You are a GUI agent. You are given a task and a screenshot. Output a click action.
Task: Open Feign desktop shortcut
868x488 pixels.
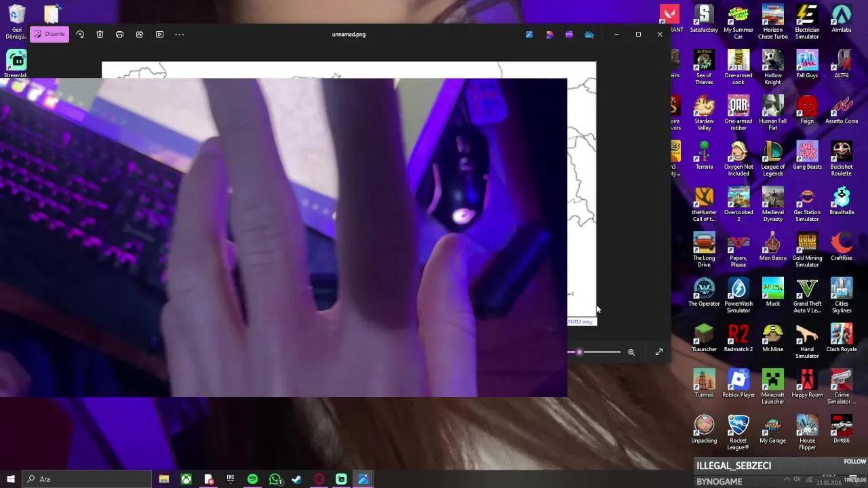807,110
